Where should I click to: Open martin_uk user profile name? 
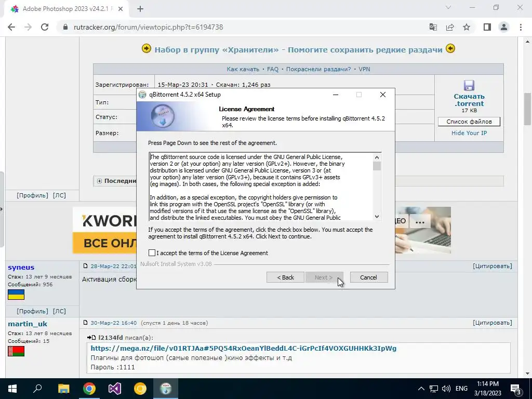[28, 324]
